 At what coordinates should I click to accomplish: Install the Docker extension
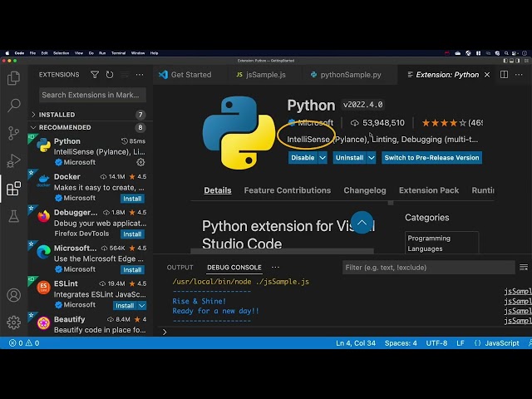132,199
